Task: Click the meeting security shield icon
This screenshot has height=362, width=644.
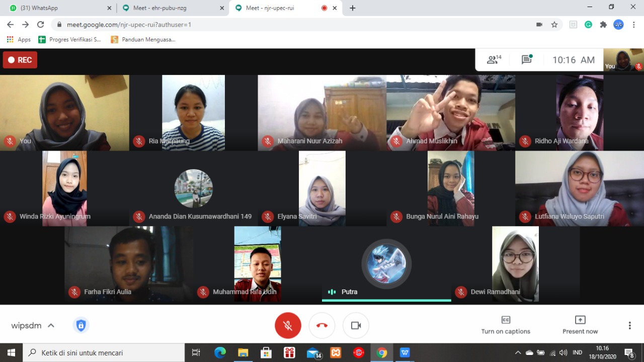Action: pyautogui.click(x=80, y=326)
